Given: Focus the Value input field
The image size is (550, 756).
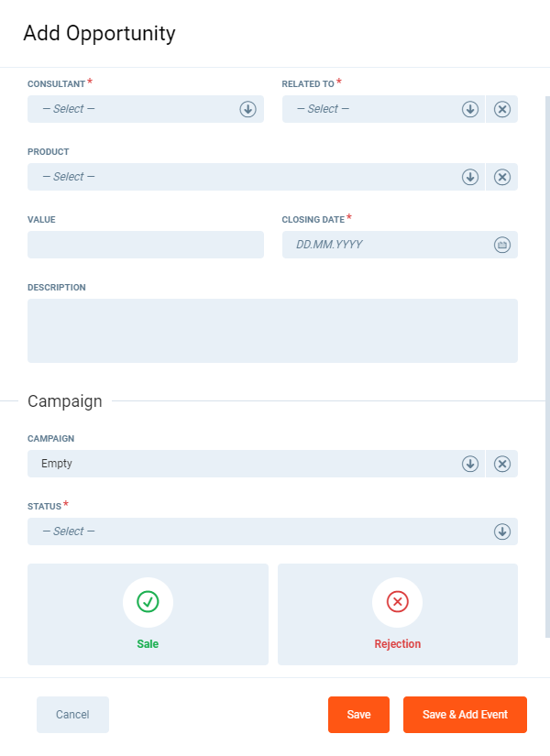Looking at the screenshot, I should (x=146, y=245).
